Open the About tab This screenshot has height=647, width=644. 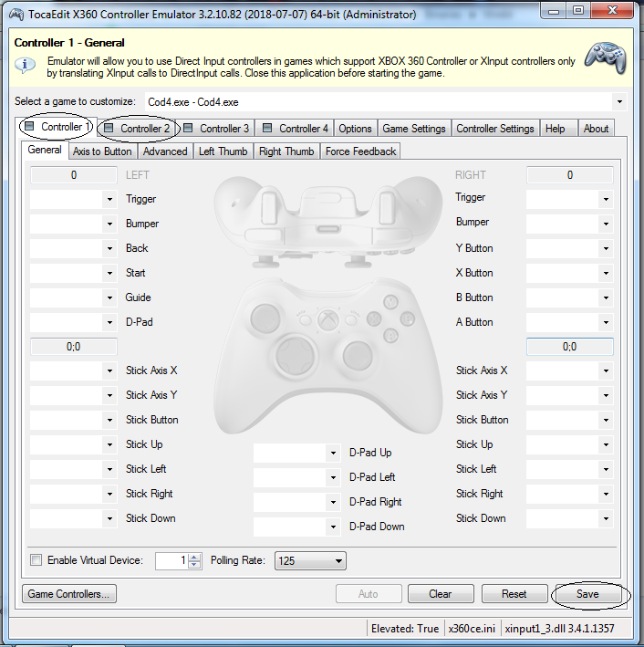tap(596, 129)
